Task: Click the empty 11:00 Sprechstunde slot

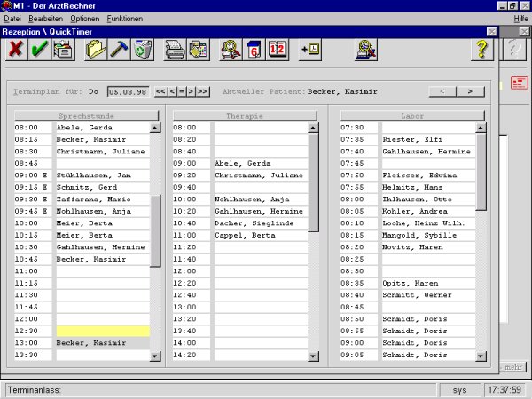Action: click(x=103, y=271)
